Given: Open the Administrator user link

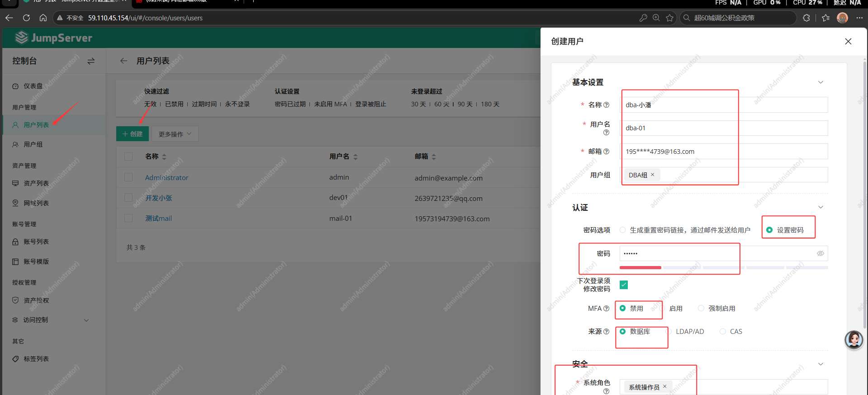Looking at the screenshot, I should point(166,177).
